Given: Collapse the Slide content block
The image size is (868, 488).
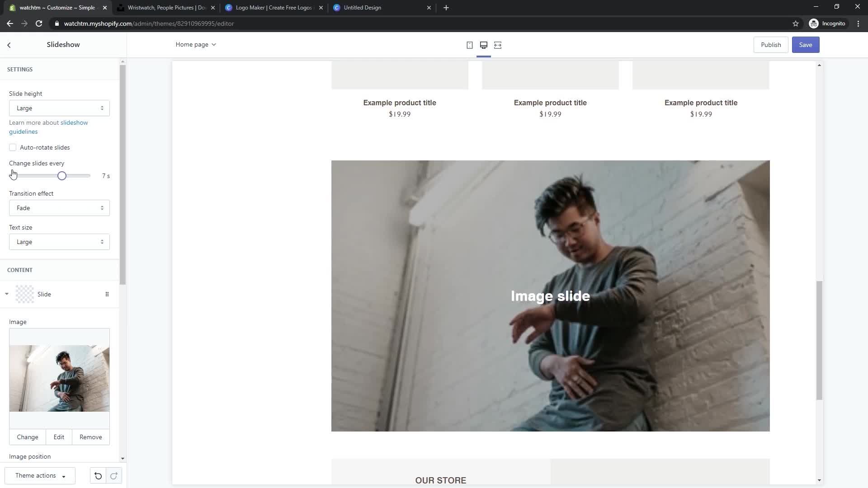Looking at the screenshot, I should click(x=7, y=294).
